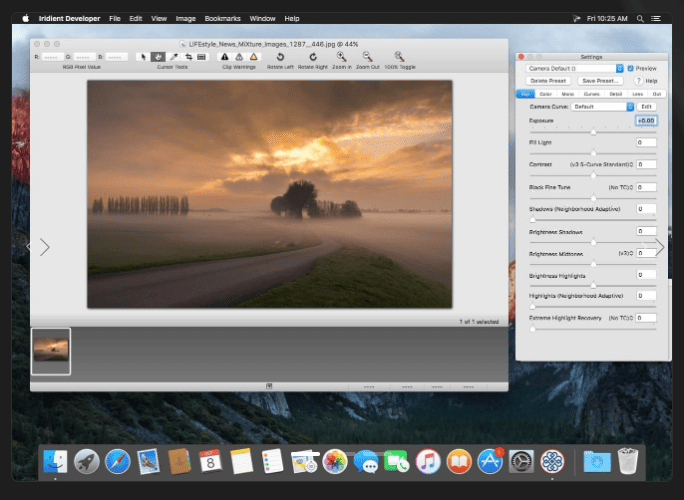Open iTunes from the Dock
Image resolution: width=684 pixels, height=500 pixels.
[428, 461]
